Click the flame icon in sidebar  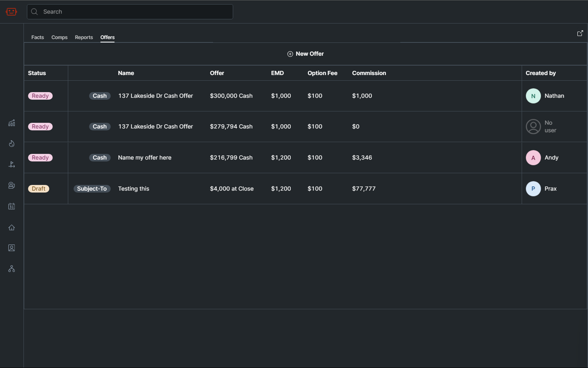click(12, 144)
